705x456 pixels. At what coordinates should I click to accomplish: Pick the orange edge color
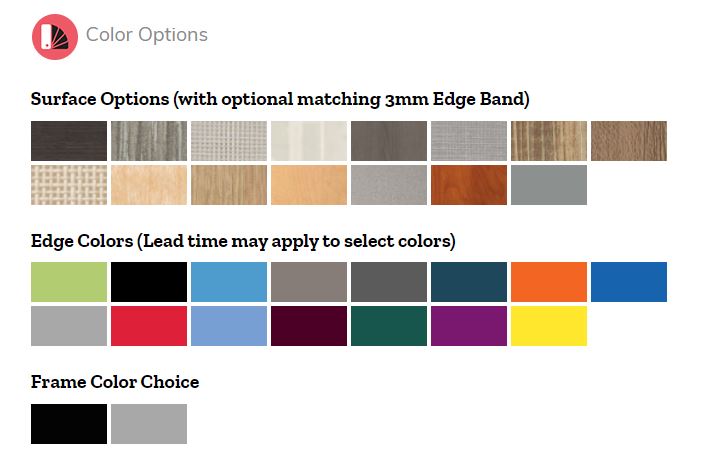click(x=549, y=282)
